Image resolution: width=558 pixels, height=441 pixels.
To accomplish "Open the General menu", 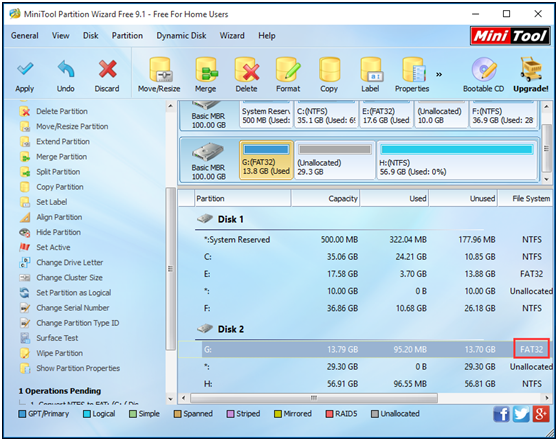I will click(25, 36).
